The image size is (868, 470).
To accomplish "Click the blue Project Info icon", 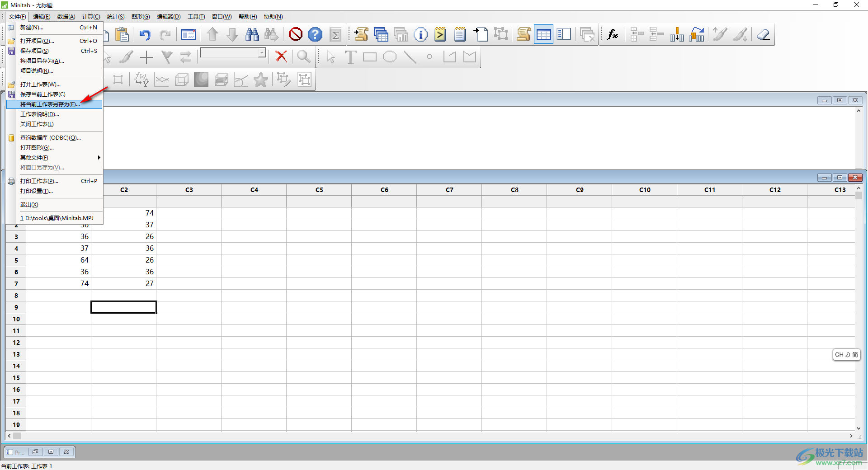I will click(x=421, y=34).
